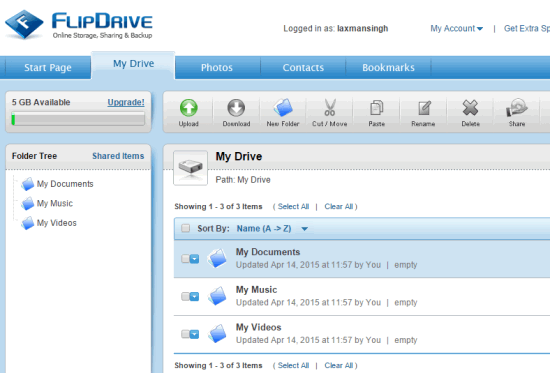Click the Get Extra Space link
The height and width of the screenshot is (373, 550).
[x=527, y=28]
